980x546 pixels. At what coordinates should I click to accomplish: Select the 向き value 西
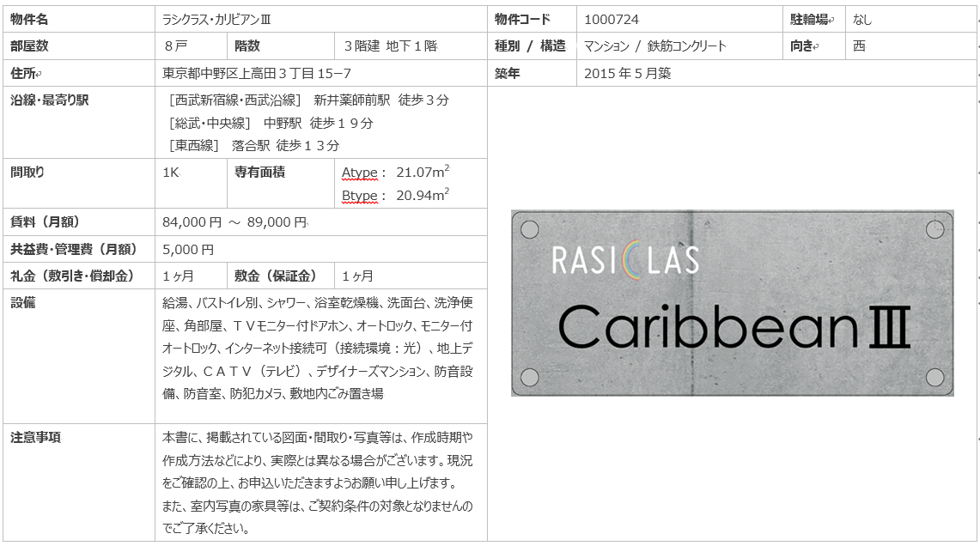(859, 46)
